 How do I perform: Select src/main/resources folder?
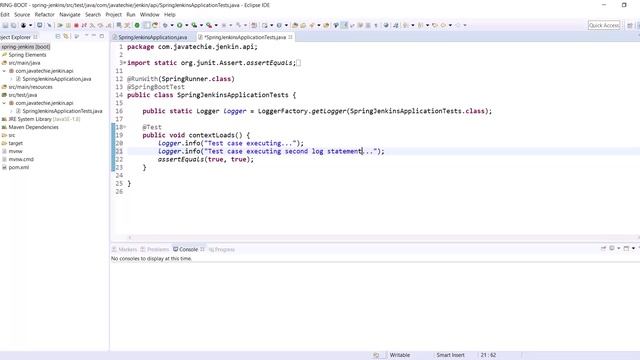30,87
